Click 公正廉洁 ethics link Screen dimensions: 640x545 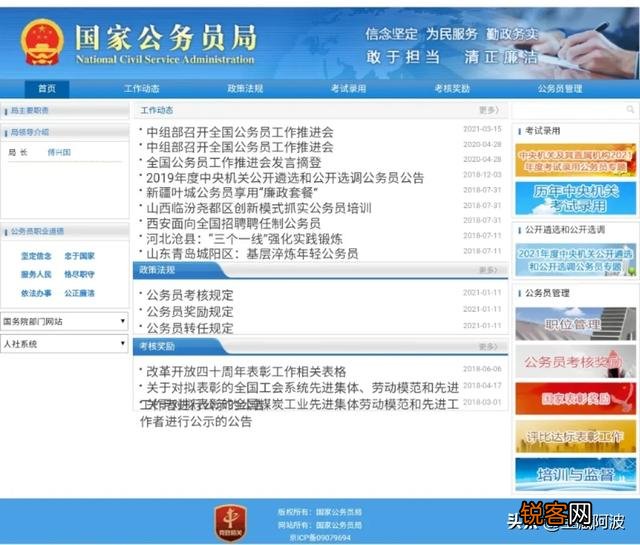80,293
